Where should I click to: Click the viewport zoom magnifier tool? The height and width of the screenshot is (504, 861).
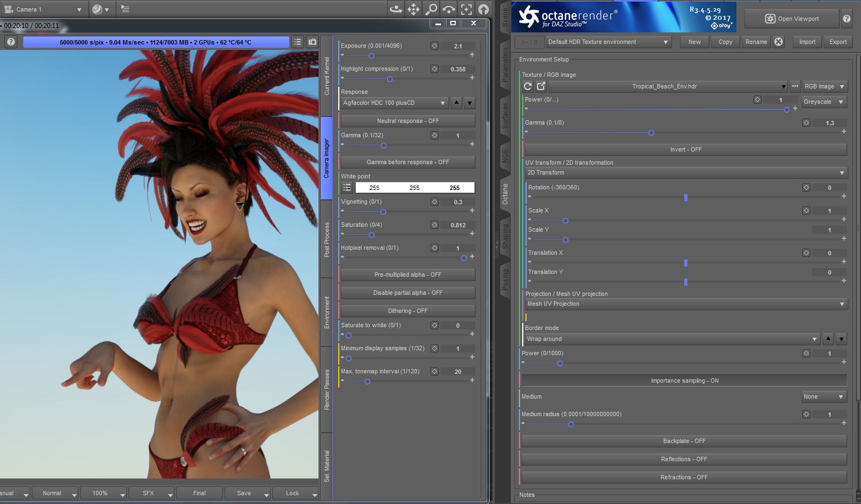click(431, 9)
